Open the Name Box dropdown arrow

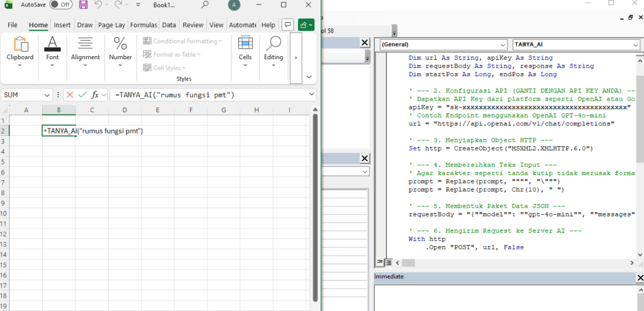48,95
